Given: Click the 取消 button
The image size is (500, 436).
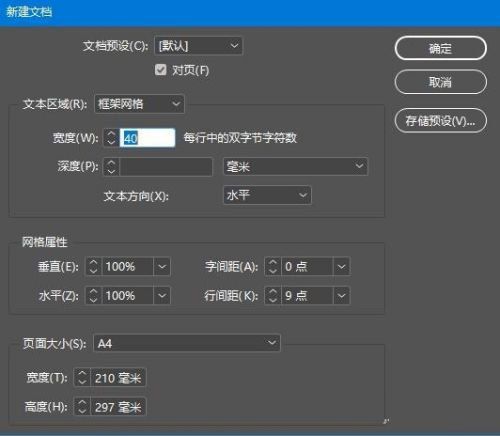Looking at the screenshot, I should pos(441,82).
